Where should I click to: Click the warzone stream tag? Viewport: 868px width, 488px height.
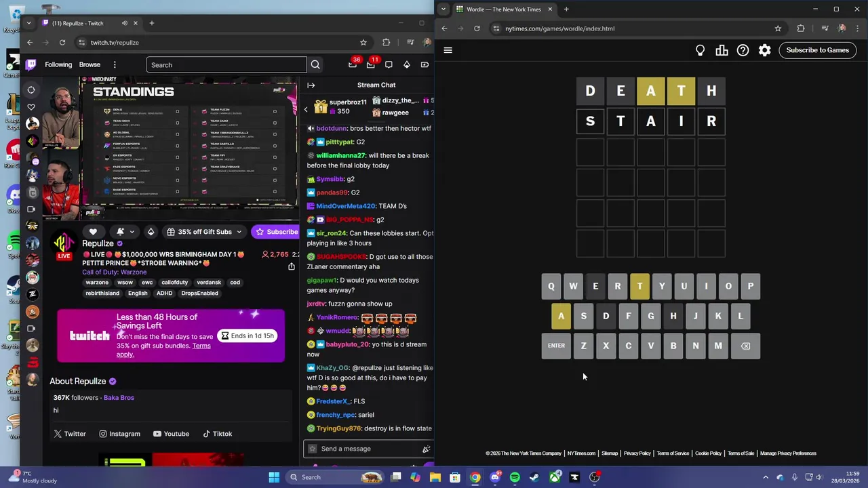click(x=97, y=283)
